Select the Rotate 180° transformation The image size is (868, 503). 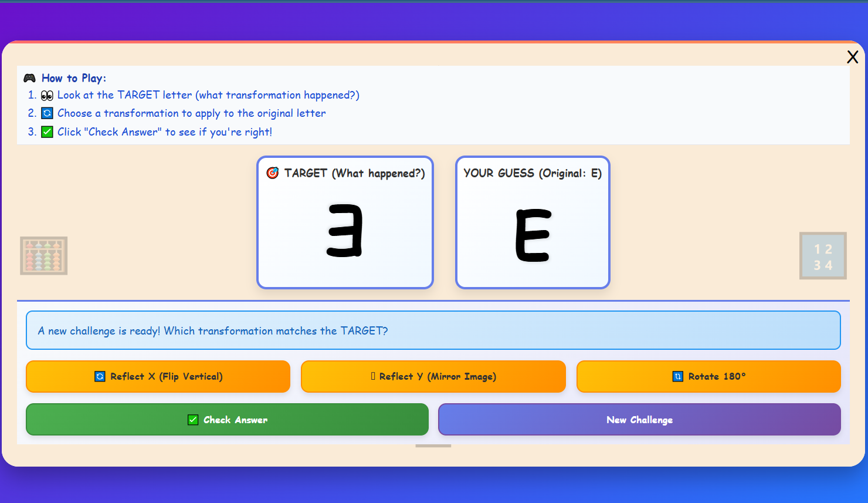coord(708,376)
